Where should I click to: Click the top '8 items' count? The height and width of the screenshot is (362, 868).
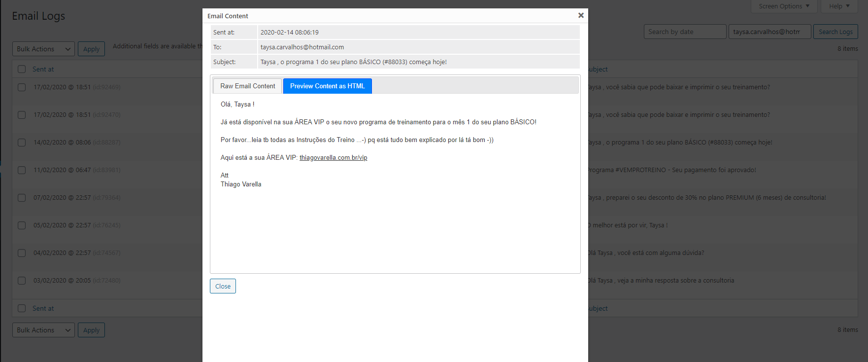tap(848, 48)
